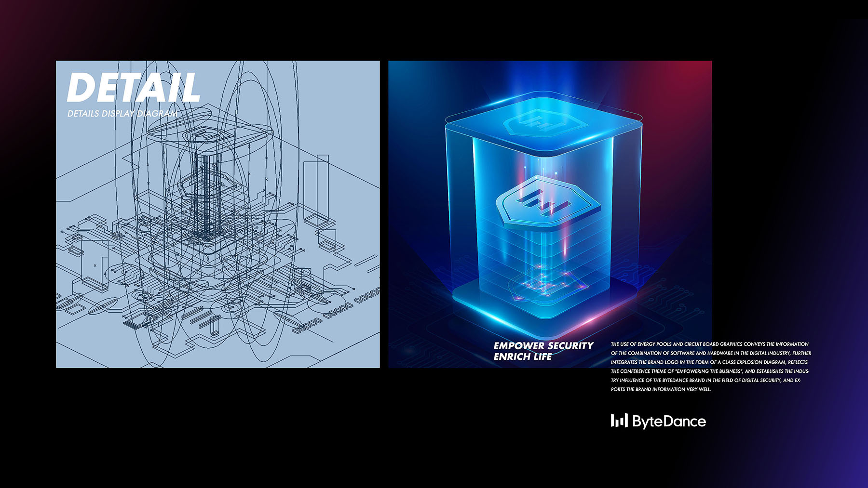
Task: Click the line starting 'THE CONFERENCE THEME'
Action: click(x=710, y=371)
